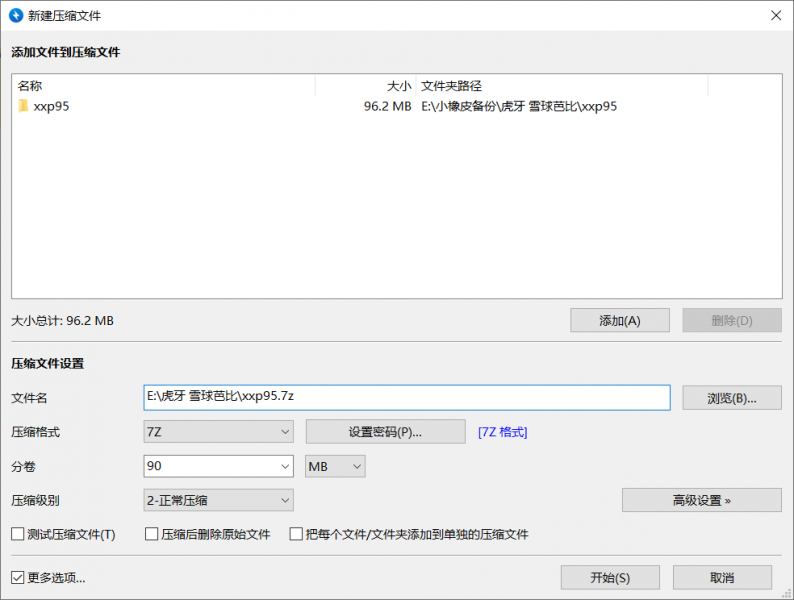The height and width of the screenshot is (600, 794).
Task: Click the 文件名 path input field
Action: pyautogui.click(x=407, y=397)
